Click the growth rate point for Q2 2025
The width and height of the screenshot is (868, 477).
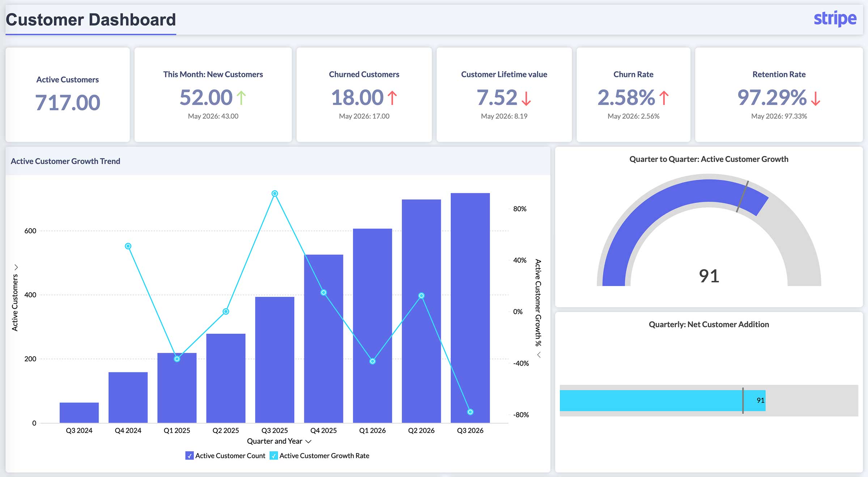pyautogui.click(x=226, y=311)
